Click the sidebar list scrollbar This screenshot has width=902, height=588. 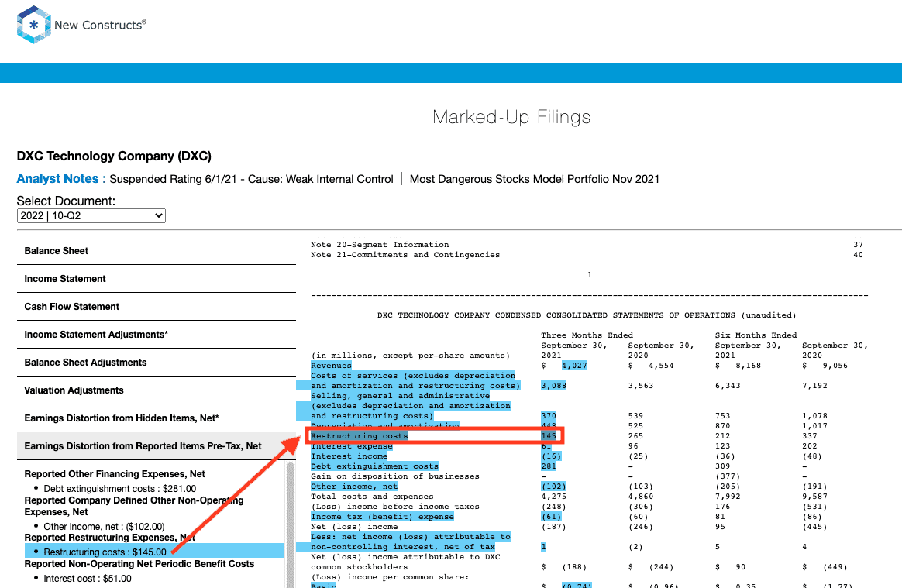290,524
